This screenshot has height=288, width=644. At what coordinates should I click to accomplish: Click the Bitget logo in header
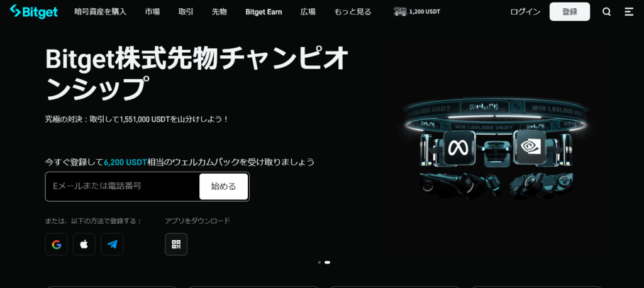click(34, 11)
